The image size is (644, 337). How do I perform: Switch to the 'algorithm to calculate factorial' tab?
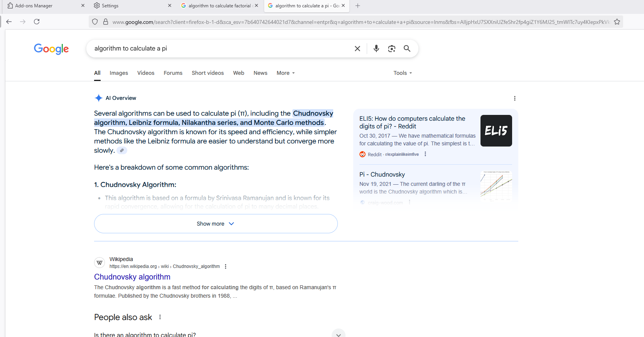(220, 6)
